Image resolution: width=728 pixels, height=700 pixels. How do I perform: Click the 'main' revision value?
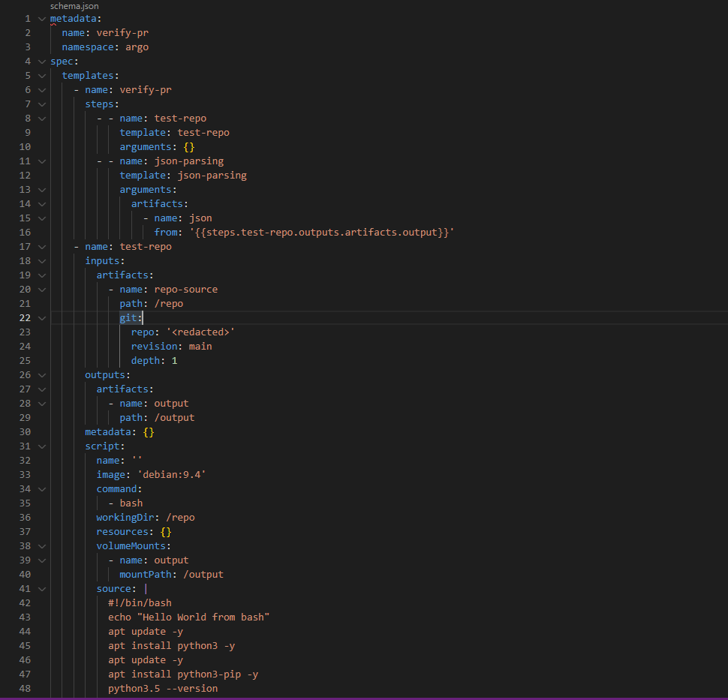[x=200, y=347]
